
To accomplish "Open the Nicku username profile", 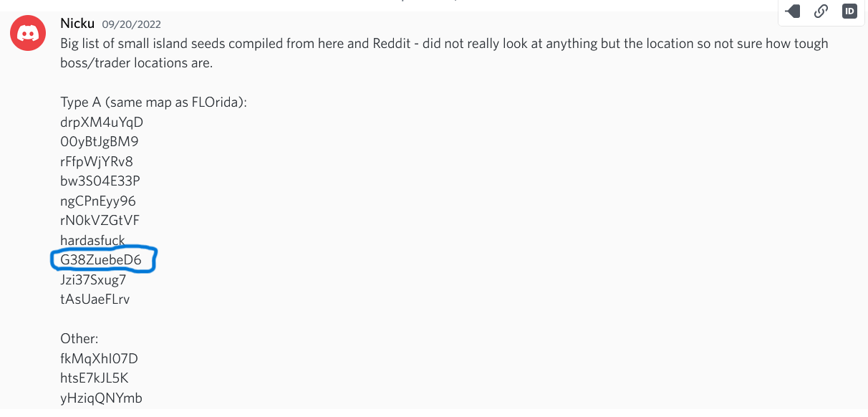I will tap(77, 23).
